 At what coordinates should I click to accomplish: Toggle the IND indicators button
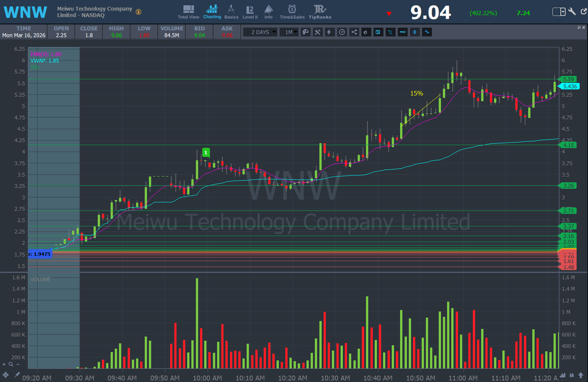click(403, 32)
